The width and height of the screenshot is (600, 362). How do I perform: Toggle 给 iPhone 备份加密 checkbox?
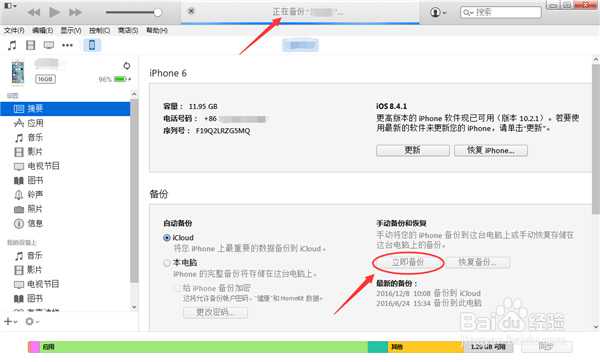point(177,288)
